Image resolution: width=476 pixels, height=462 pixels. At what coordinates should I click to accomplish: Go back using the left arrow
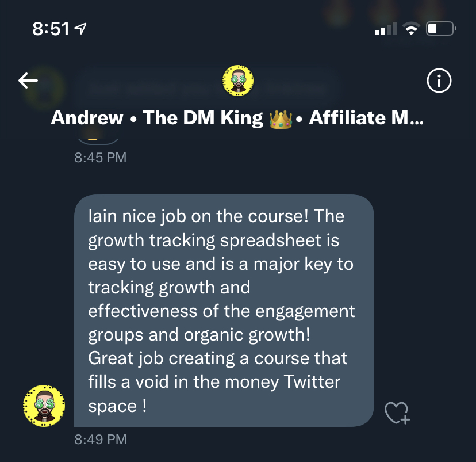28,81
